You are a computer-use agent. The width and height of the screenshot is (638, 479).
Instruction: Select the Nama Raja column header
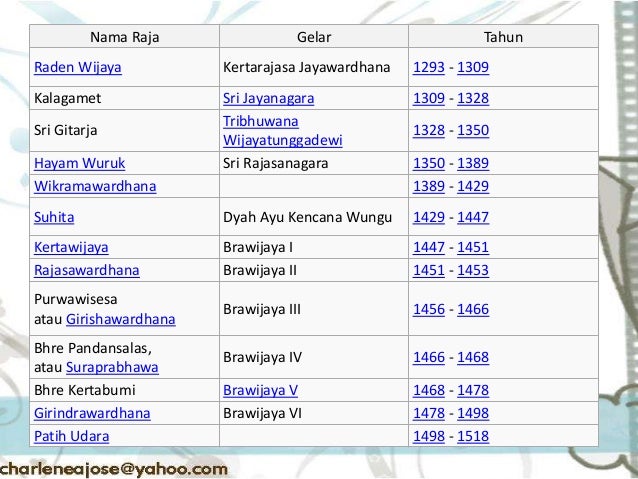125,37
